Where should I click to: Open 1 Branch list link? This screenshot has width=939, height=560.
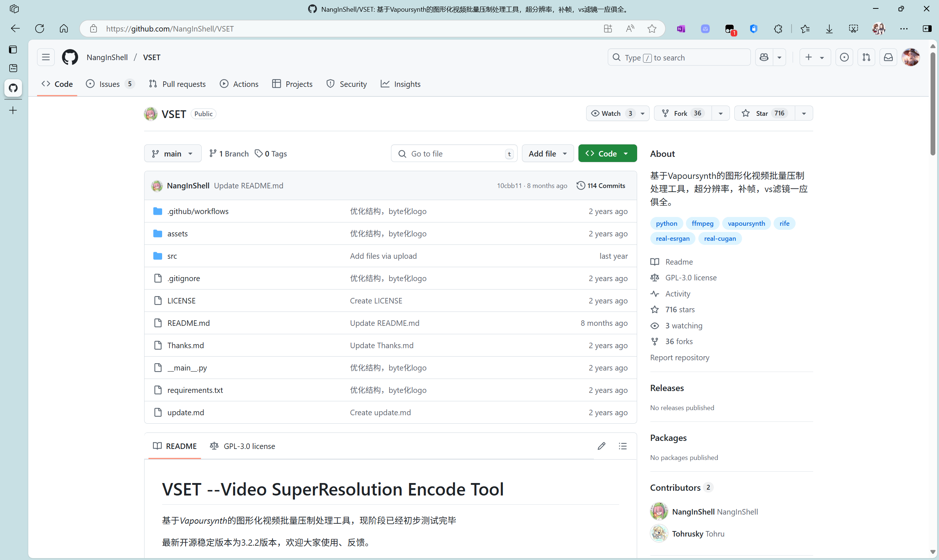[x=229, y=154]
